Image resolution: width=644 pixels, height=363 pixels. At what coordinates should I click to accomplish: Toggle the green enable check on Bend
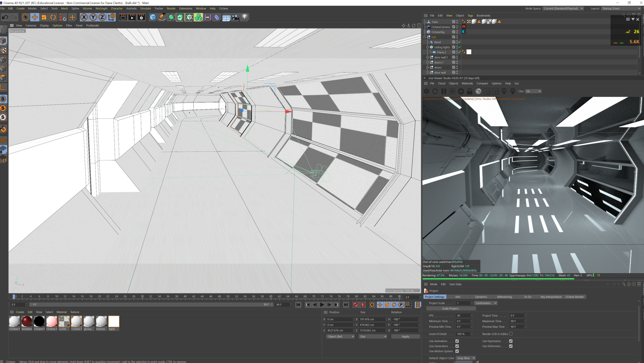pyautogui.click(x=459, y=42)
